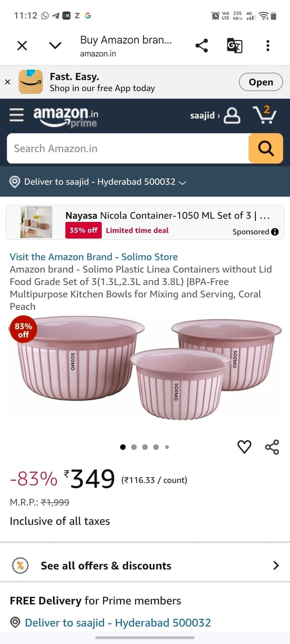
Task: Open the saajid account profile
Action: click(x=215, y=116)
